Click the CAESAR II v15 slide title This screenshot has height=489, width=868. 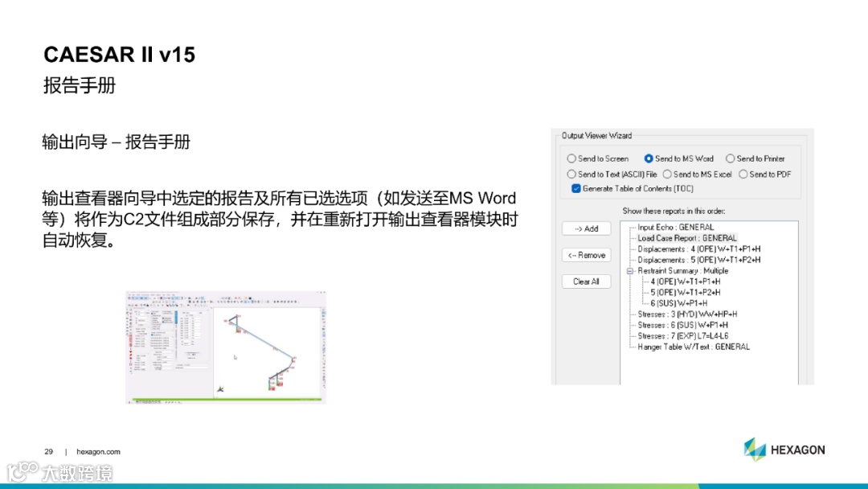pos(120,55)
